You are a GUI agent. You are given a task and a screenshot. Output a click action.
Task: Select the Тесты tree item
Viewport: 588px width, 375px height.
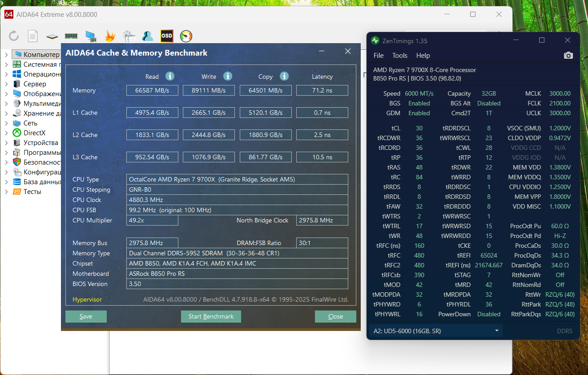click(x=32, y=191)
